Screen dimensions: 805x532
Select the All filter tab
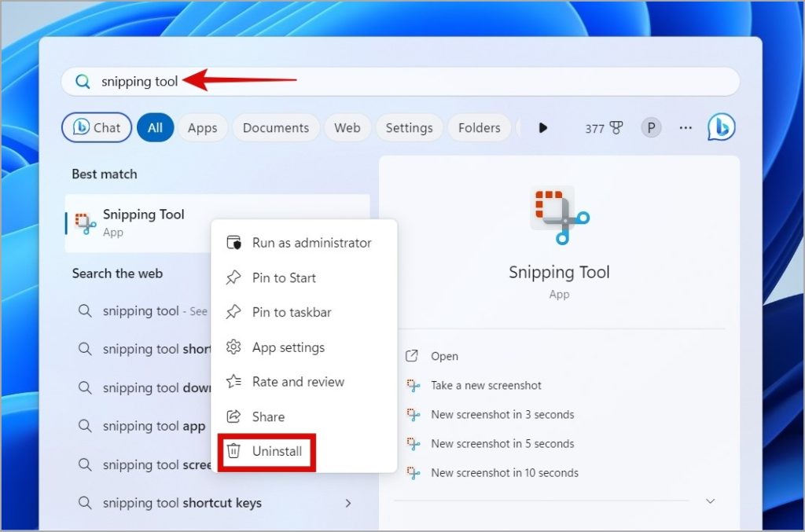click(155, 127)
